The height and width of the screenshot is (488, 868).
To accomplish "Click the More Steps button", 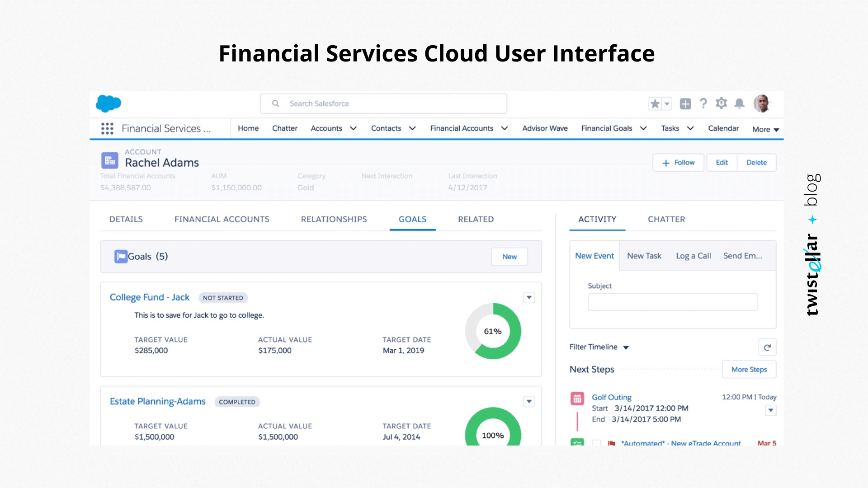I will tap(749, 370).
